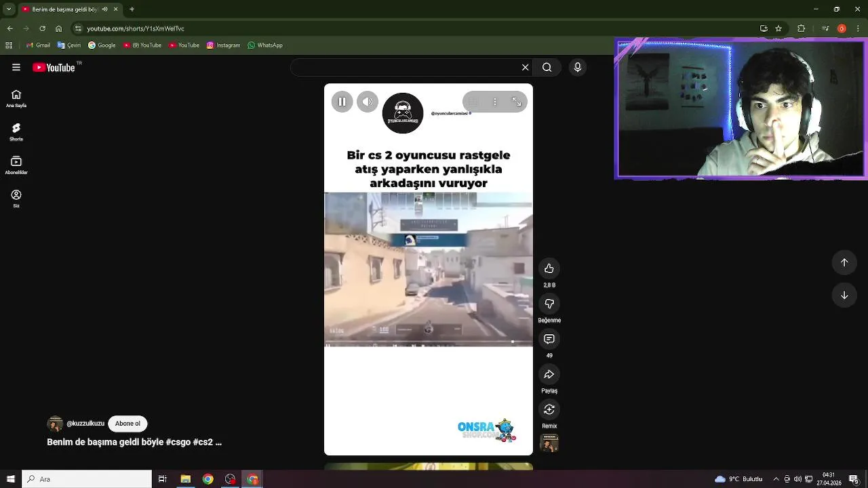Image resolution: width=868 pixels, height=488 pixels.
Task: Subscribe with the Abone ol button
Action: [127, 424]
